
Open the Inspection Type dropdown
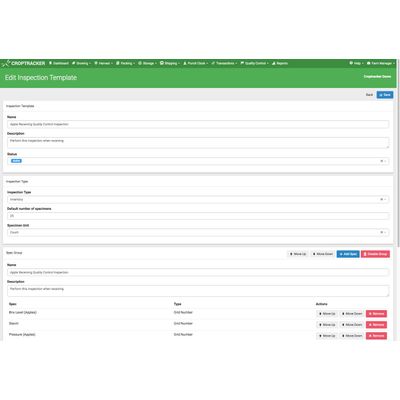pyautogui.click(x=198, y=199)
